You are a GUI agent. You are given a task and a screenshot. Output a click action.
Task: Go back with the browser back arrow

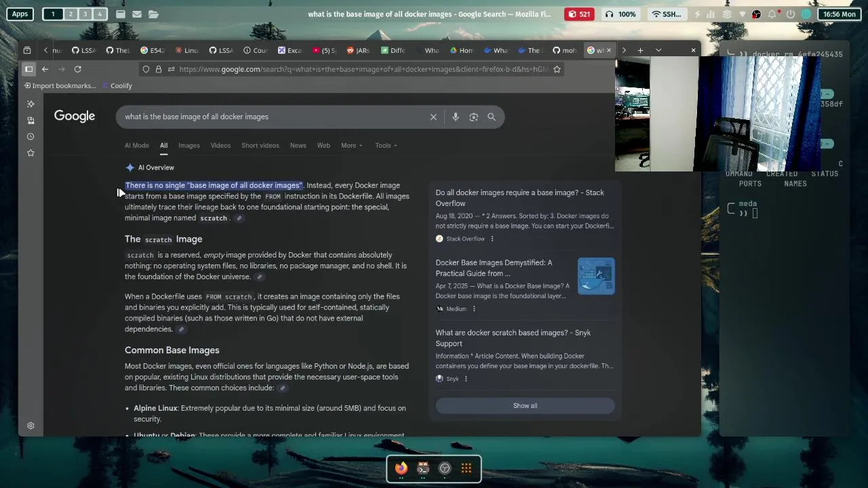click(x=45, y=69)
